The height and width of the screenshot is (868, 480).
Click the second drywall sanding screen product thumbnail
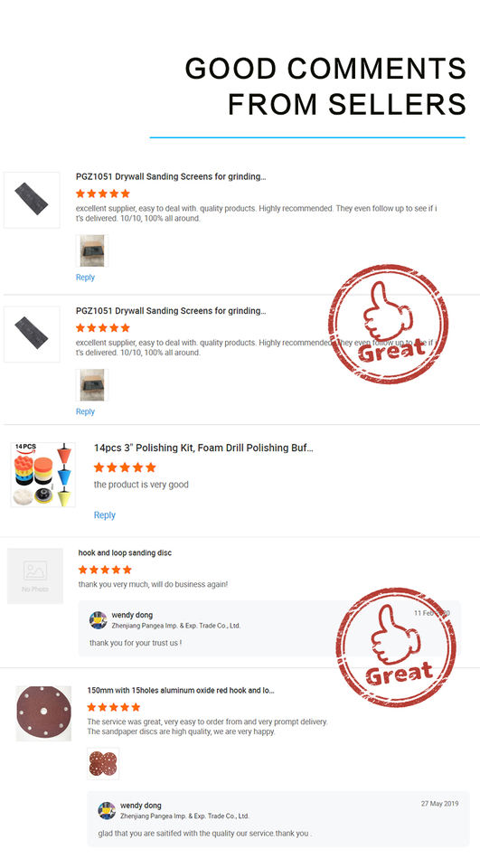pyautogui.click(x=32, y=335)
